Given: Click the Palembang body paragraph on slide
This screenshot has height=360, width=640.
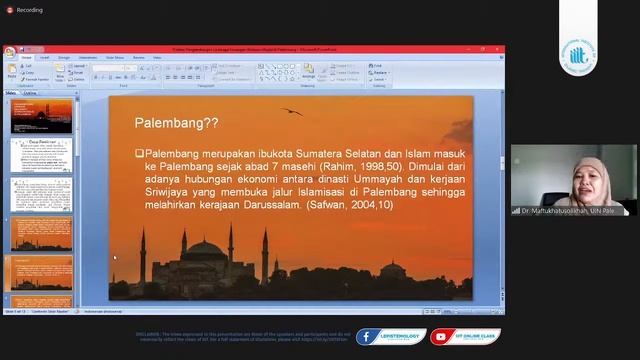Looking at the screenshot, I should [300, 179].
